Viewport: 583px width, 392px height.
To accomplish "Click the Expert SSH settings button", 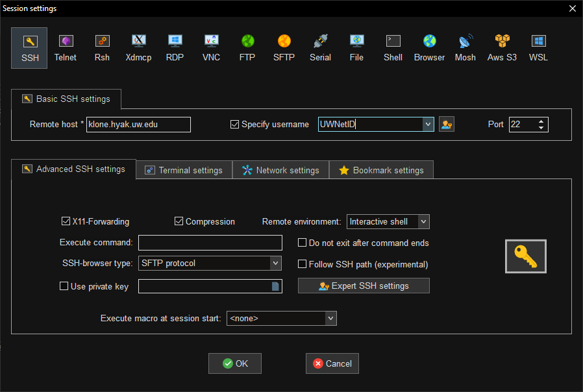I will click(364, 286).
